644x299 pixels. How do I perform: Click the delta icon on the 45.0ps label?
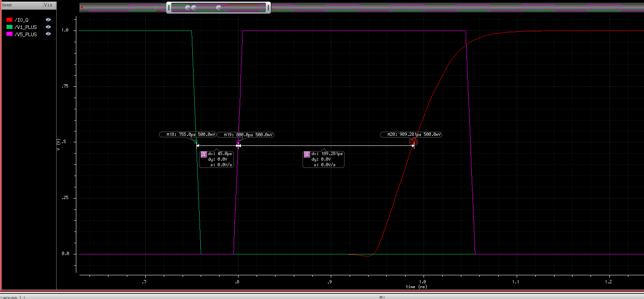tap(204, 154)
